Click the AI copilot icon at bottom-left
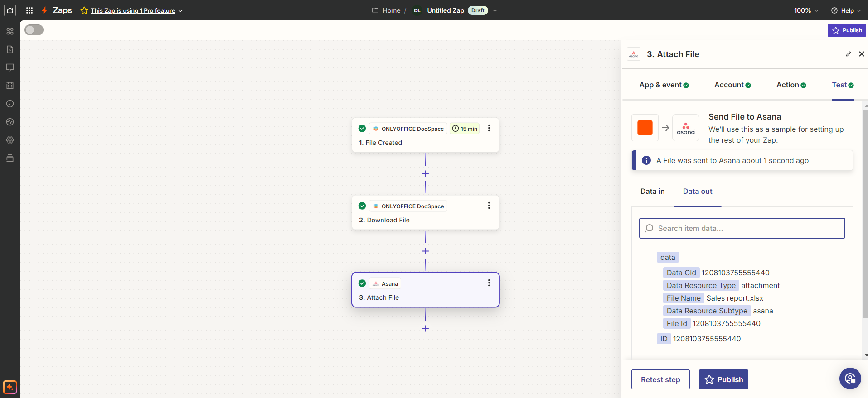 [10, 387]
